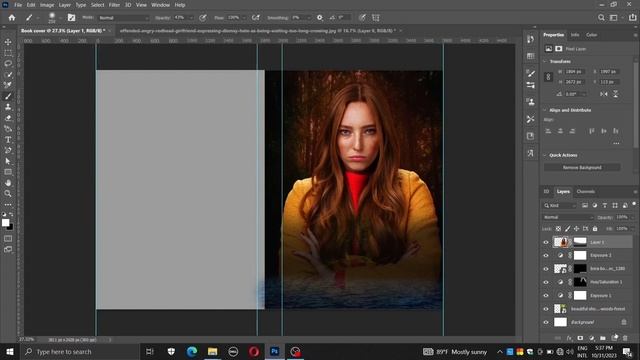640x360 pixels.
Task: Select the Eraser tool
Action: point(8,118)
